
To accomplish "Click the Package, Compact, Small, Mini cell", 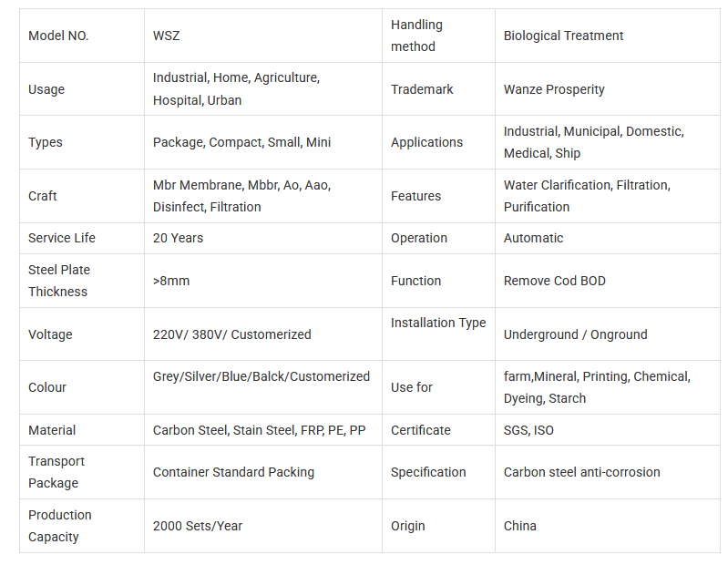I will [x=241, y=142].
